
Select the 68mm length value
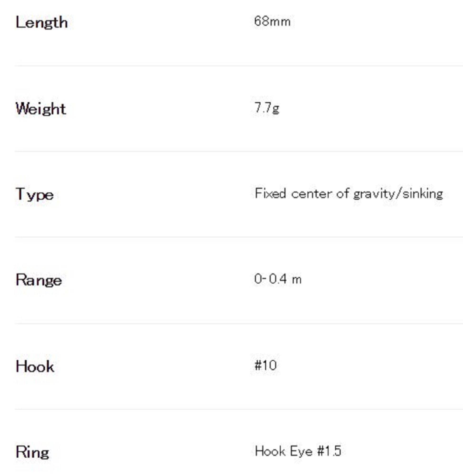pos(272,21)
